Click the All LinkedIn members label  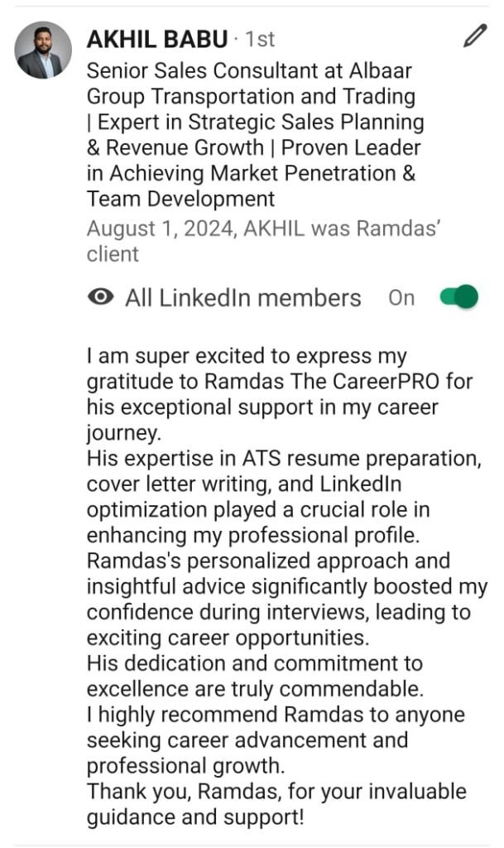pyautogui.click(x=242, y=298)
